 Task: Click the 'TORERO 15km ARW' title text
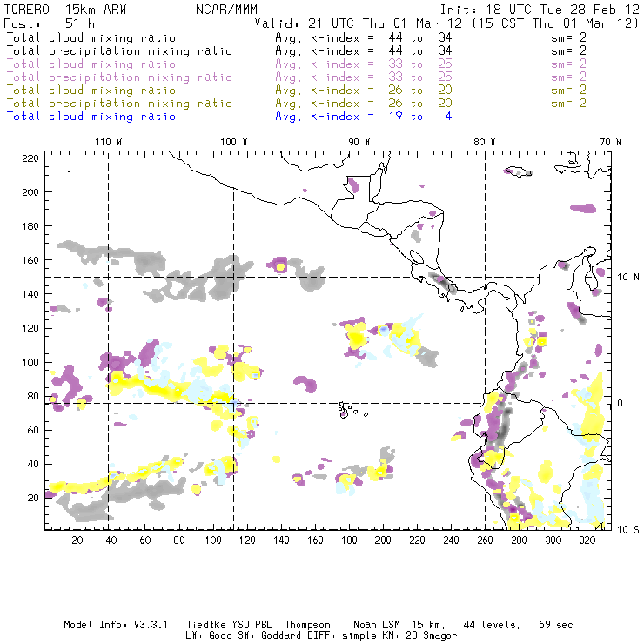65,10
